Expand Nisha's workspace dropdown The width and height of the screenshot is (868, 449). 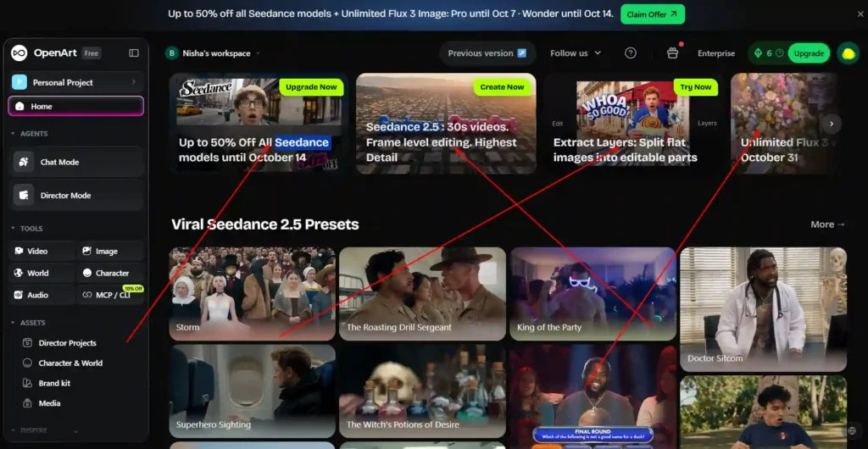click(x=213, y=53)
